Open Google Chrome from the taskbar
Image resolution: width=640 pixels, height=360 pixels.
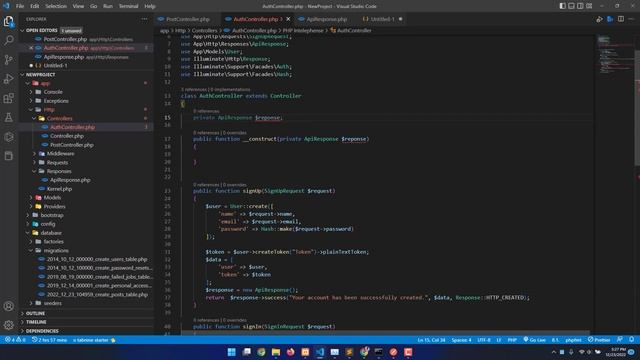click(x=261, y=352)
